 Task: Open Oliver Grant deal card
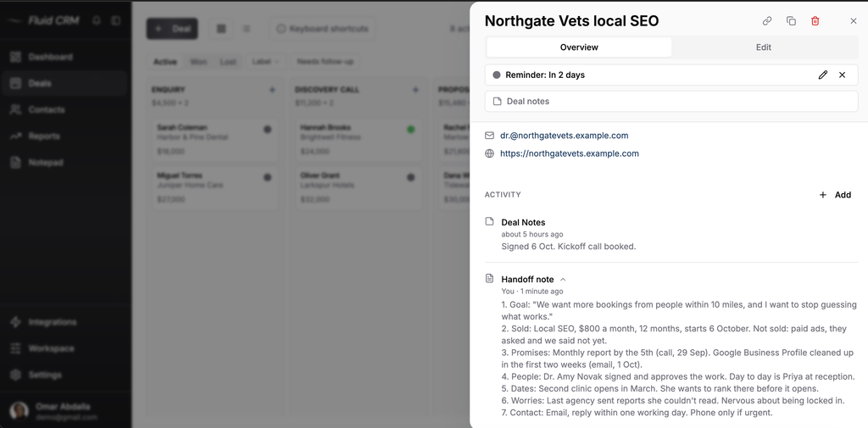[359, 187]
